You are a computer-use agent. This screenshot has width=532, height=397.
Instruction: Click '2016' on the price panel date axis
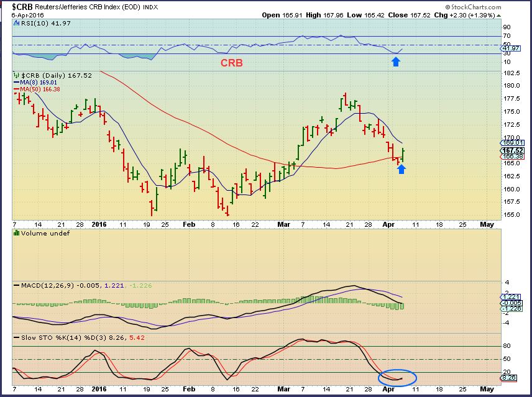pos(99,224)
